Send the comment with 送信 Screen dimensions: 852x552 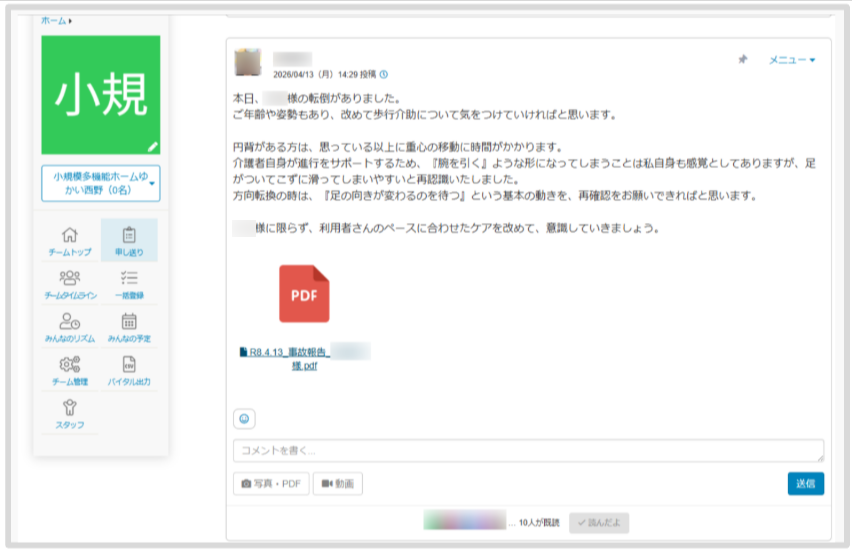805,484
